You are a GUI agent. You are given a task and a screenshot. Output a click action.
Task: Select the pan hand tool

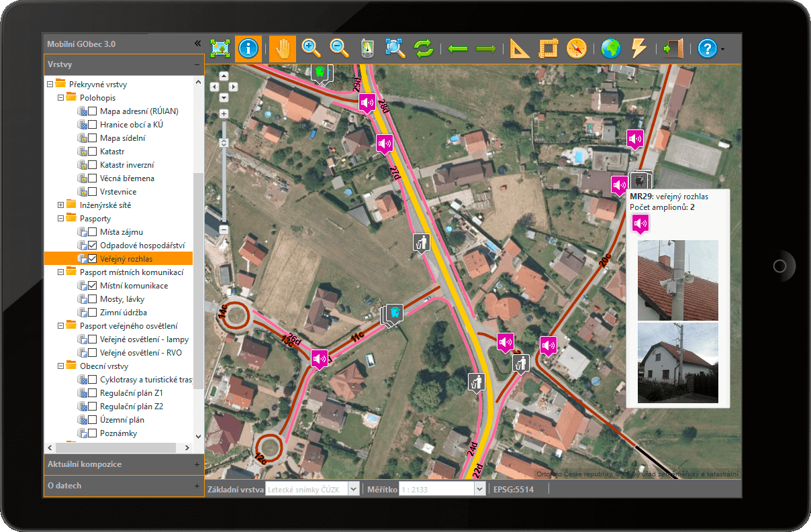coord(283,48)
